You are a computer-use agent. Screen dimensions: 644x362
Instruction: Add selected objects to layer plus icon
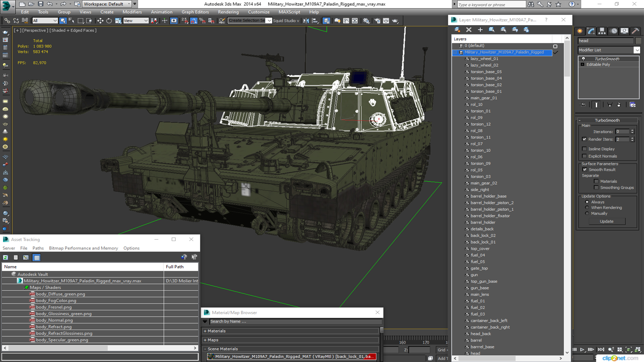point(480,30)
